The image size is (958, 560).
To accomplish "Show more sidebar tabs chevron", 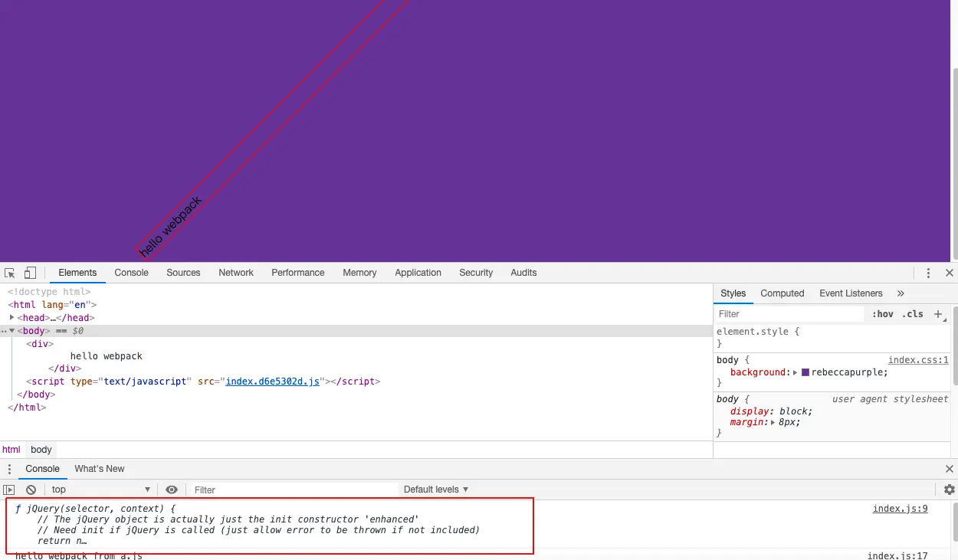I will pos(901,293).
